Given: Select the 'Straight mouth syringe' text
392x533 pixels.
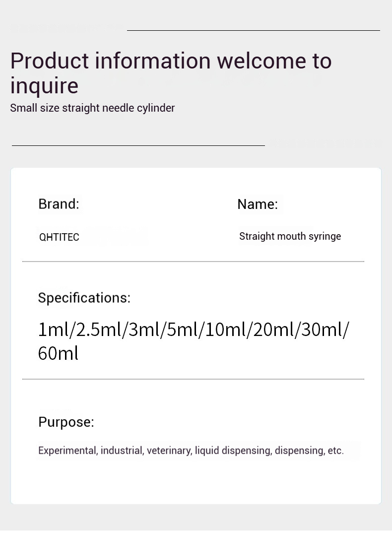Looking at the screenshot, I should pos(290,236).
